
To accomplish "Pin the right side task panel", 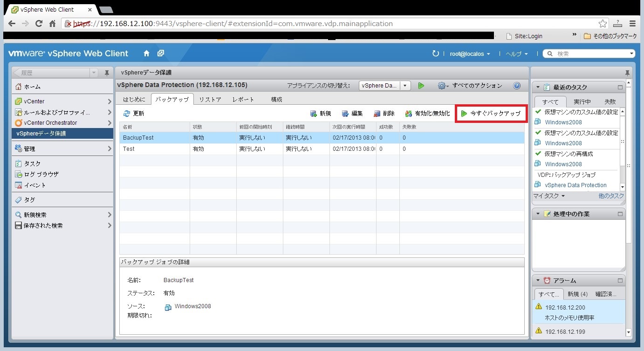I will [627, 73].
